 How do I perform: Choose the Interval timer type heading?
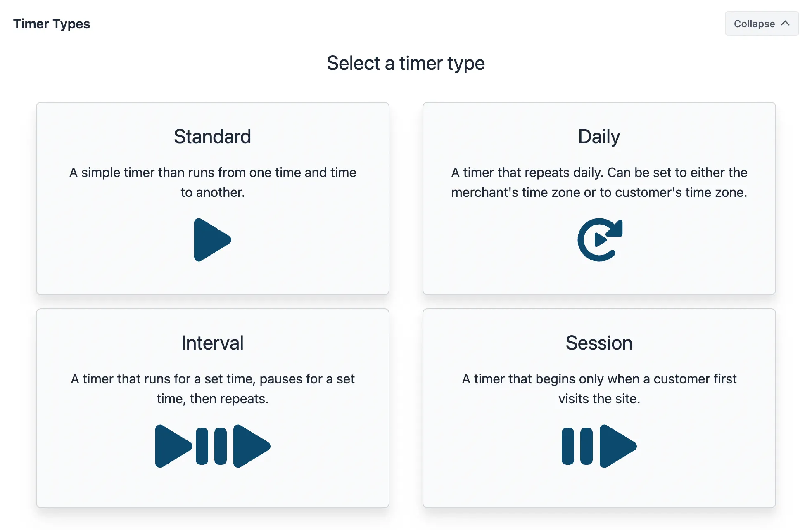212,343
